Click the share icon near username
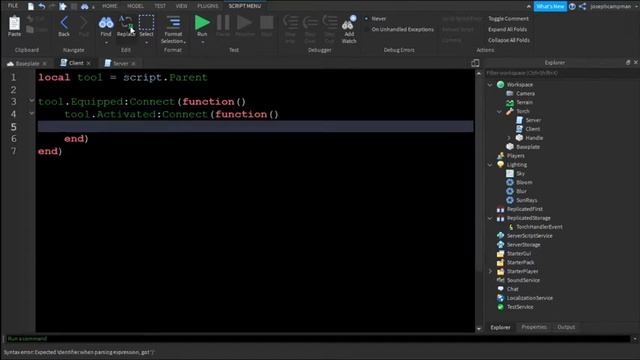The image size is (640, 360). click(x=582, y=6)
